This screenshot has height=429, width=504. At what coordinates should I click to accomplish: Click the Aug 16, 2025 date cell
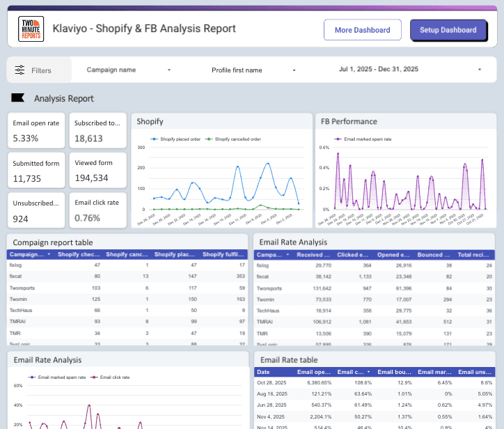pyautogui.click(x=272, y=394)
